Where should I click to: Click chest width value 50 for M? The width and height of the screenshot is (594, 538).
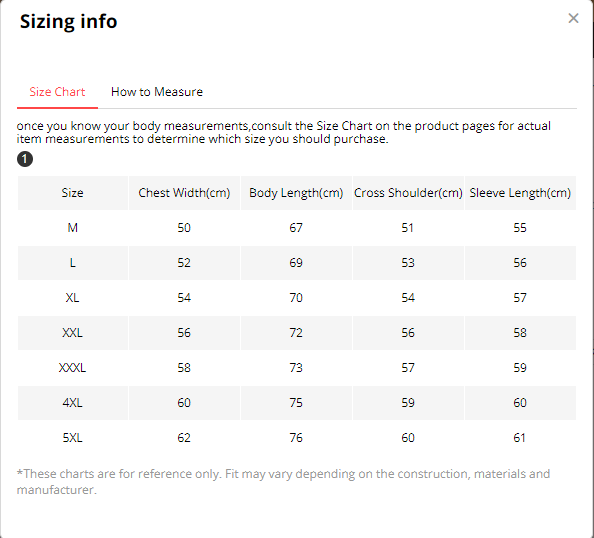pyautogui.click(x=184, y=228)
